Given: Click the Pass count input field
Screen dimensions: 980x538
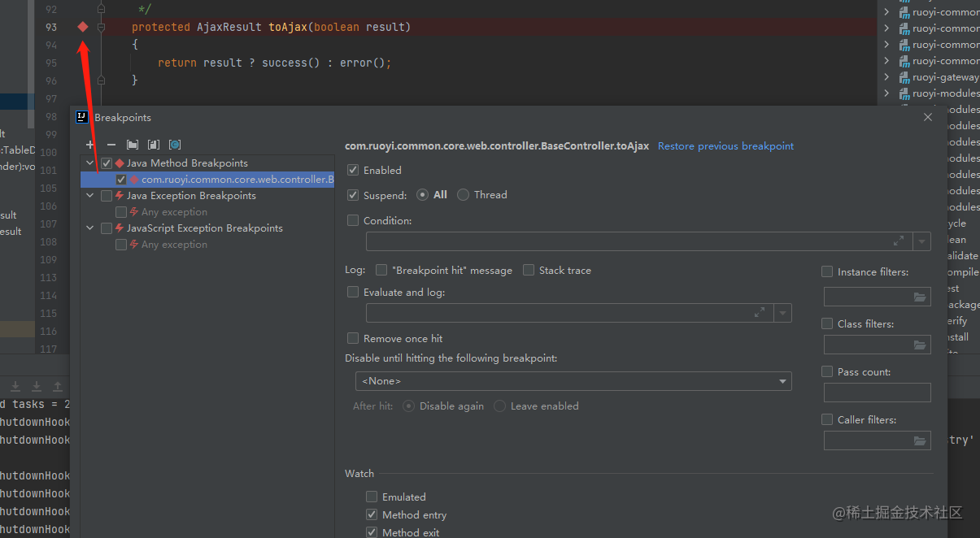Looking at the screenshot, I should click(x=877, y=393).
